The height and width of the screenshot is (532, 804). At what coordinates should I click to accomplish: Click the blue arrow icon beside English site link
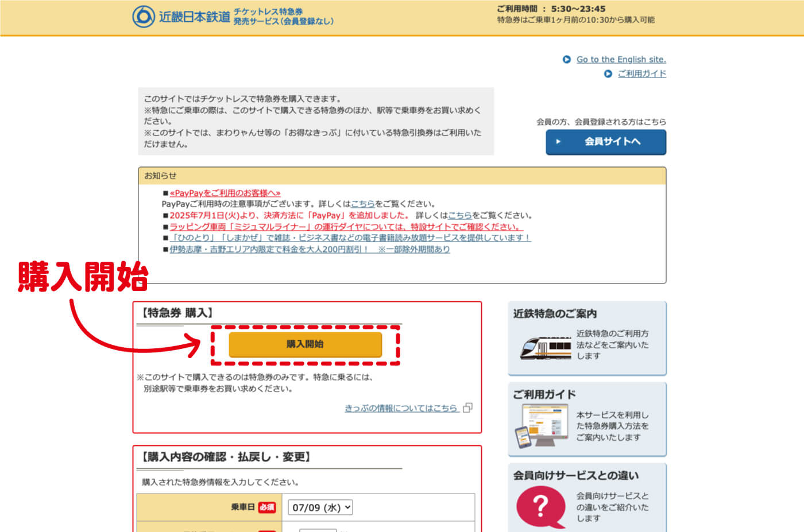[x=566, y=59]
